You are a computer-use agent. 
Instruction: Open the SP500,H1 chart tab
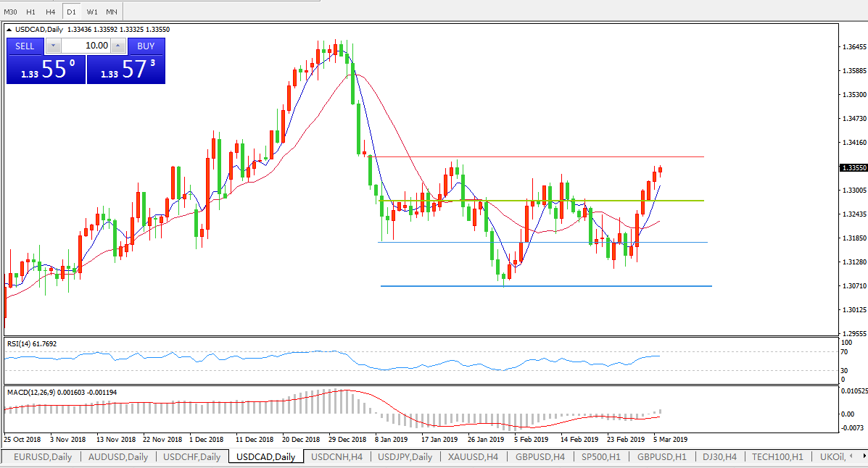(x=601, y=457)
